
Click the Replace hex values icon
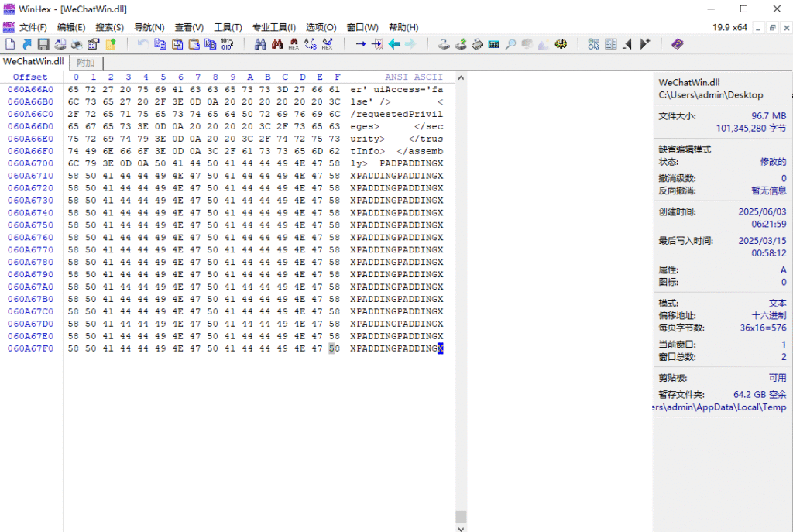(328, 44)
